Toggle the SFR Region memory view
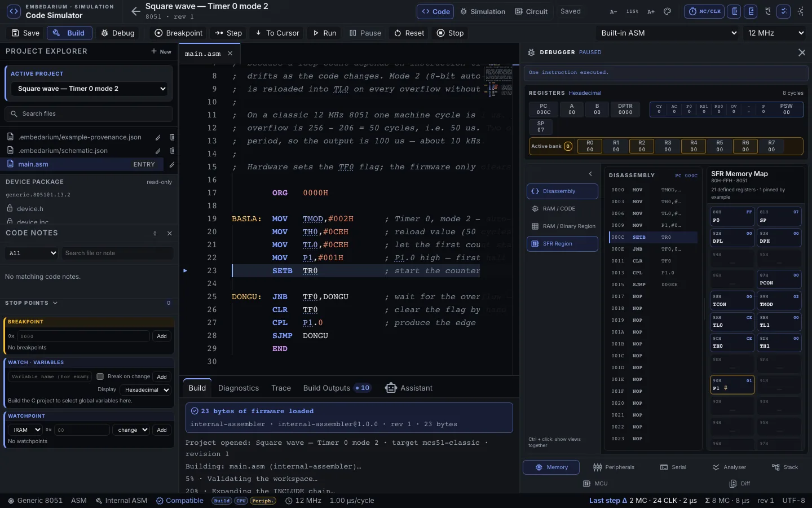 562,244
